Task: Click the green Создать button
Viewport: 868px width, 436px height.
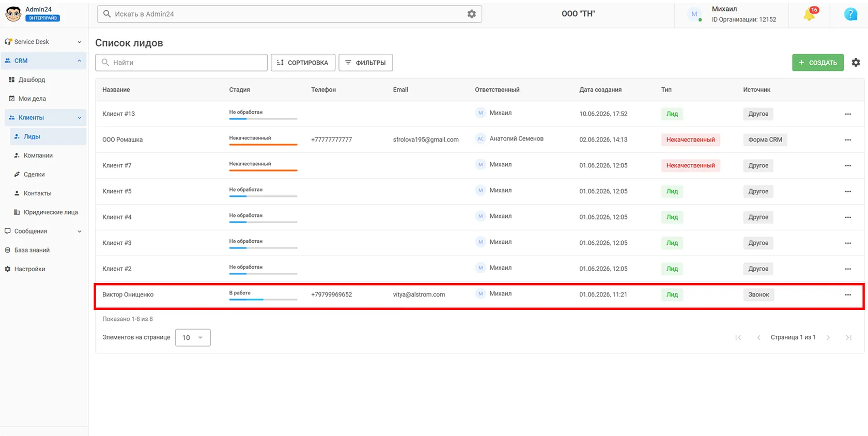Action: tap(818, 63)
